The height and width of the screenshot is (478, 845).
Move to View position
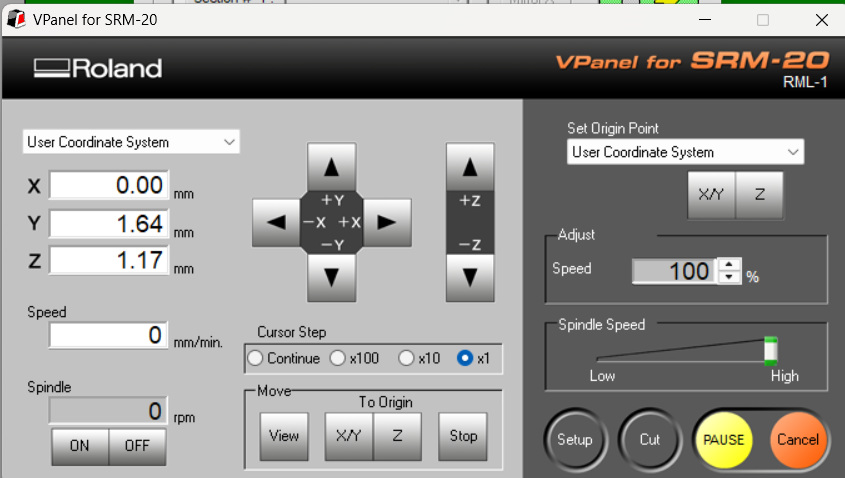tap(284, 437)
